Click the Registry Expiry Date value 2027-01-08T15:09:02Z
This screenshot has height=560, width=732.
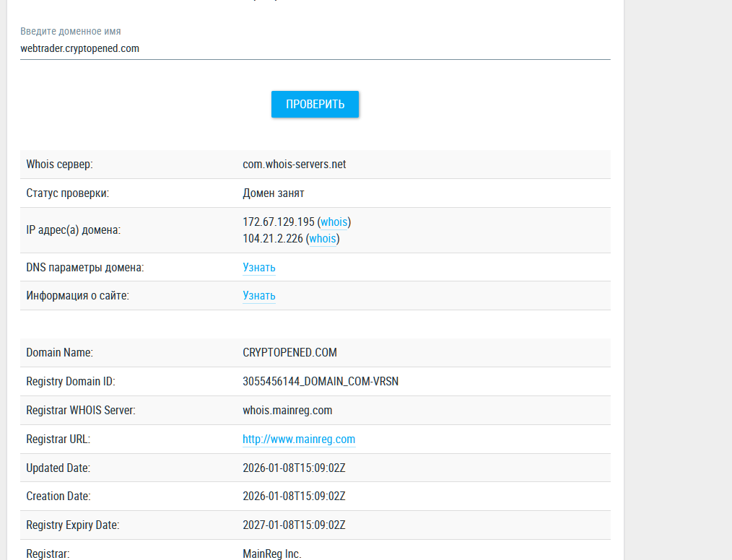[x=294, y=525]
